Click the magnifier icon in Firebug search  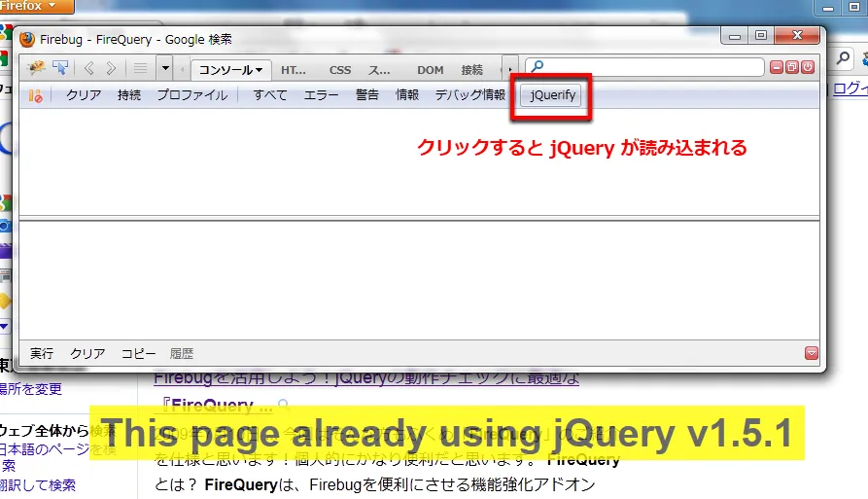(537, 67)
